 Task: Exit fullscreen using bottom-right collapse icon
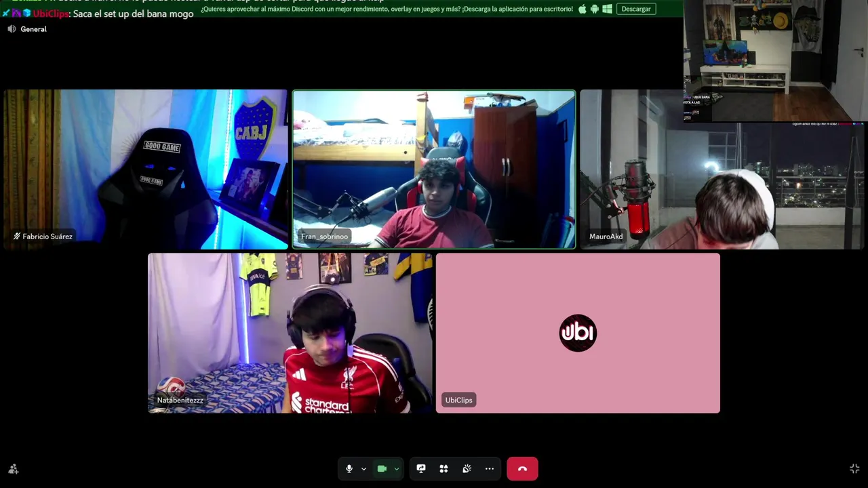coord(854,468)
